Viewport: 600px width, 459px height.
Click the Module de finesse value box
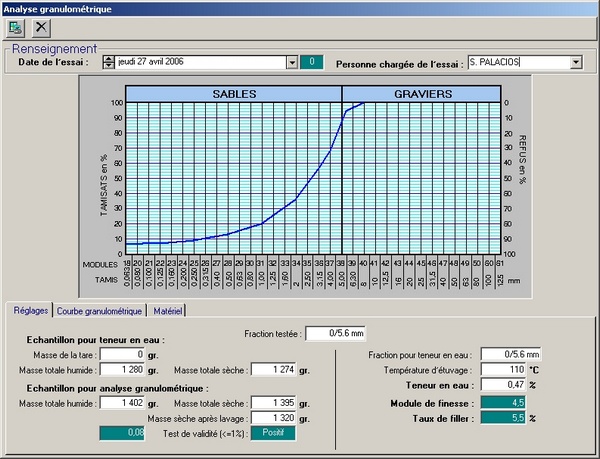tap(511, 402)
